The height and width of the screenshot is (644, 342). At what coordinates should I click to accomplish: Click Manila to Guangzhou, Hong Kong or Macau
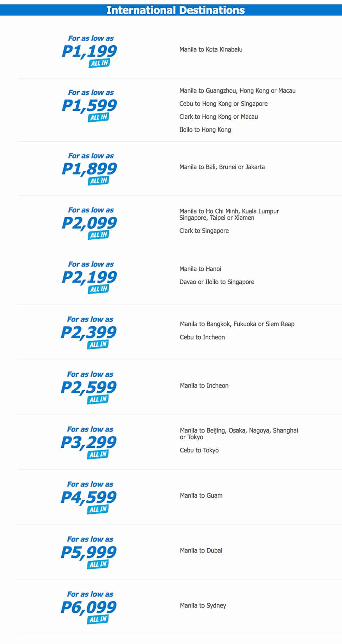pyautogui.click(x=237, y=91)
